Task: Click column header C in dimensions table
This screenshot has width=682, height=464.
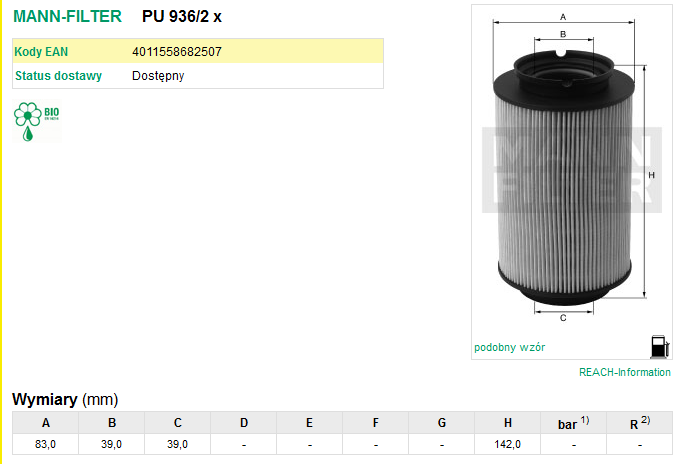Action: click(x=177, y=423)
